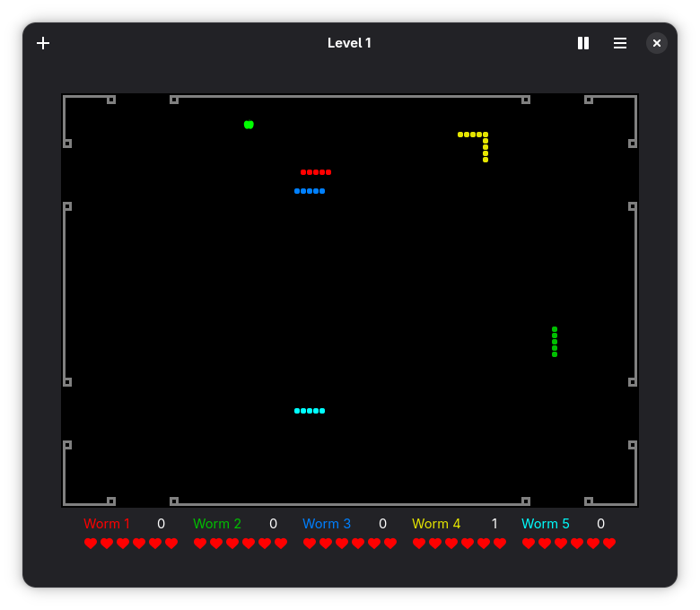Pause the game with the pause button
This screenshot has width=700, height=610.
[x=583, y=43]
